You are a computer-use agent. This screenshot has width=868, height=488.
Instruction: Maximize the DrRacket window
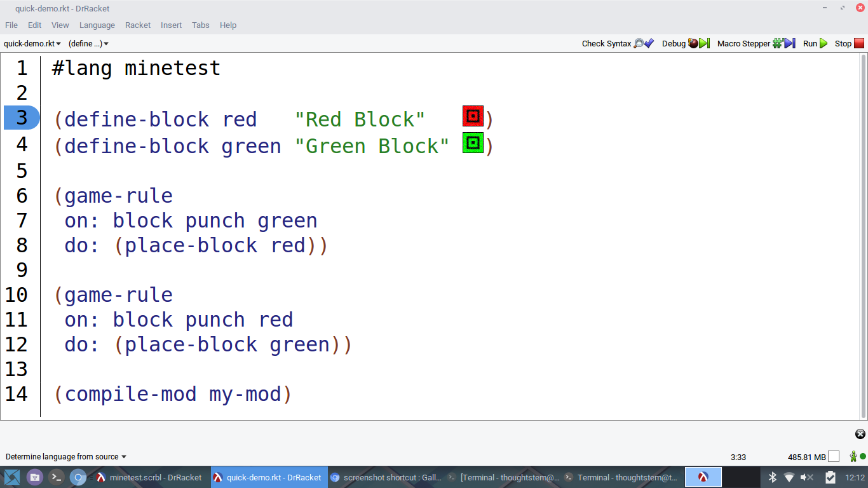843,7
